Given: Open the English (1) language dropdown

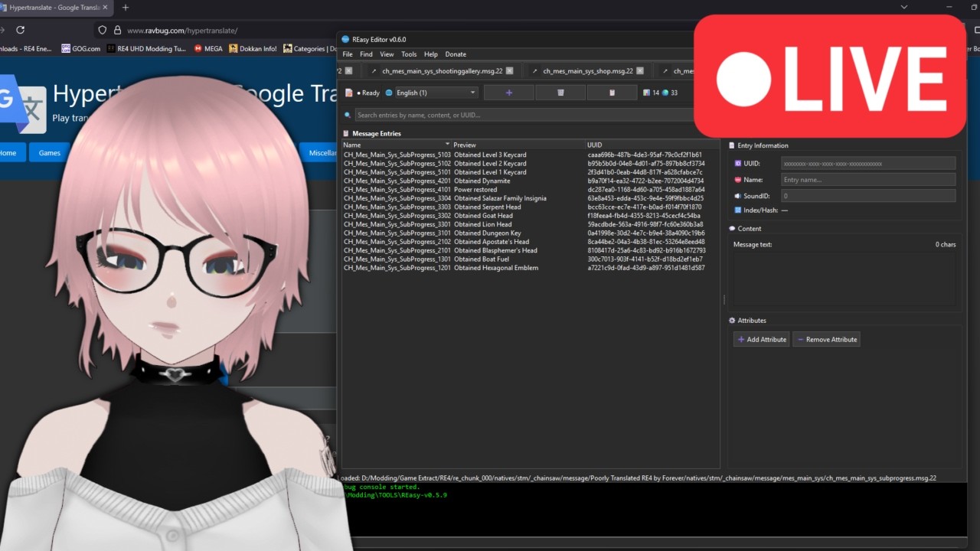Looking at the screenshot, I should [436, 93].
